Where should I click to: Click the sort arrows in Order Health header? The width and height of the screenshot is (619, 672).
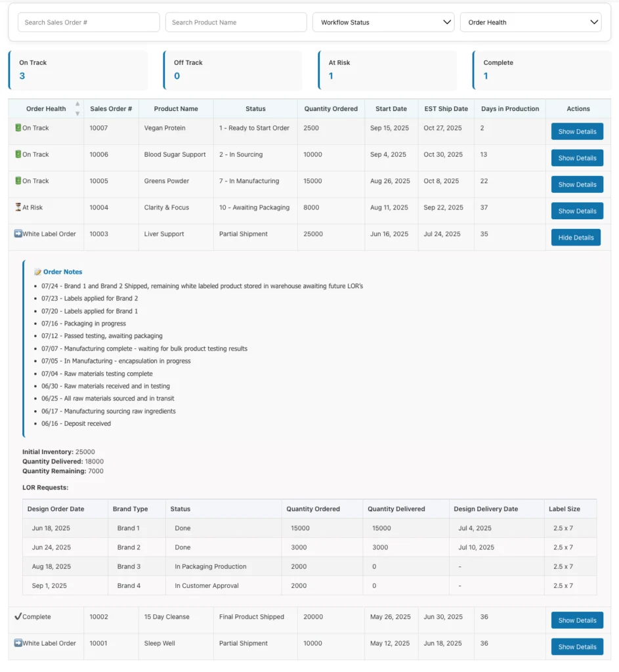(x=77, y=108)
